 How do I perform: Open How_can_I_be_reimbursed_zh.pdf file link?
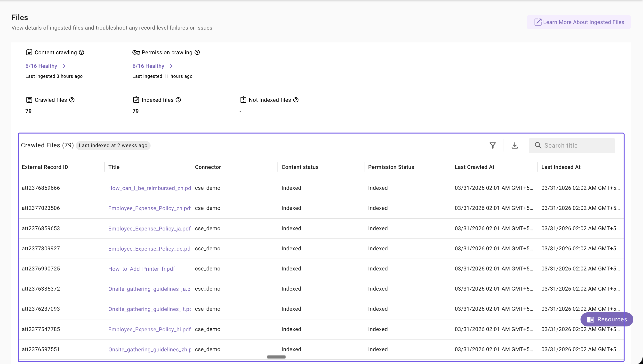click(149, 188)
